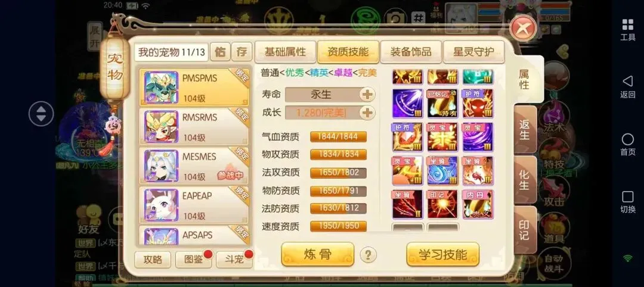Open the 工具 icon in side bar

[x=627, y=29]
